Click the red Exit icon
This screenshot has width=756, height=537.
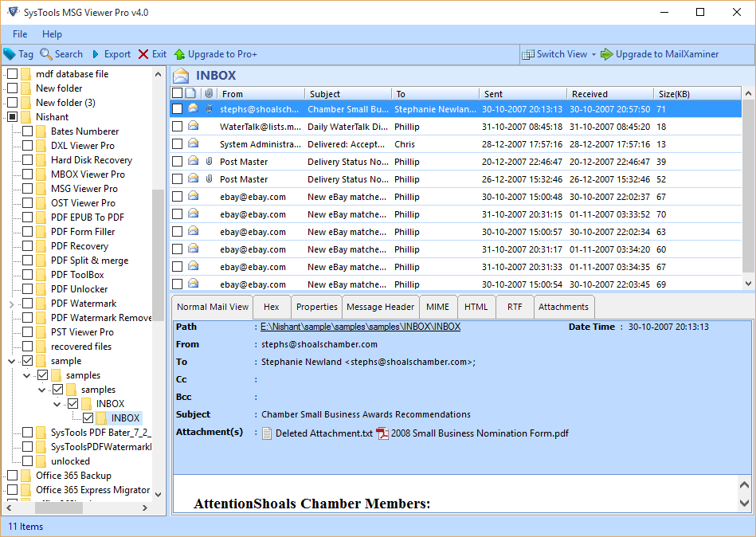[143, 54]
